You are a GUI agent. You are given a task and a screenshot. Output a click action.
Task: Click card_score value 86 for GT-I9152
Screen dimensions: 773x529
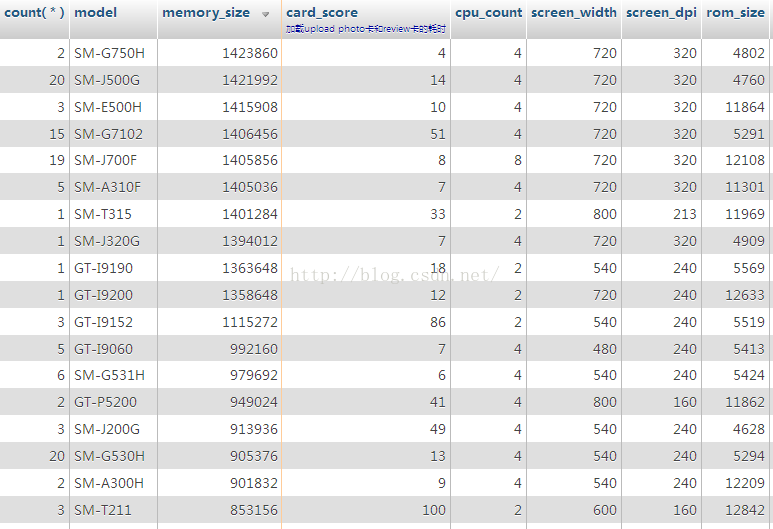click(x=438, y=322)
